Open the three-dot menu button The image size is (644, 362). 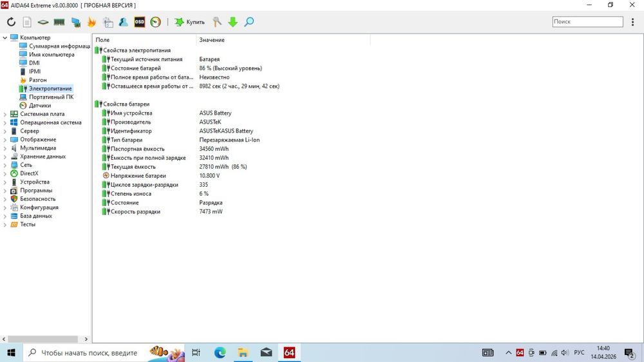click(632, 22)
